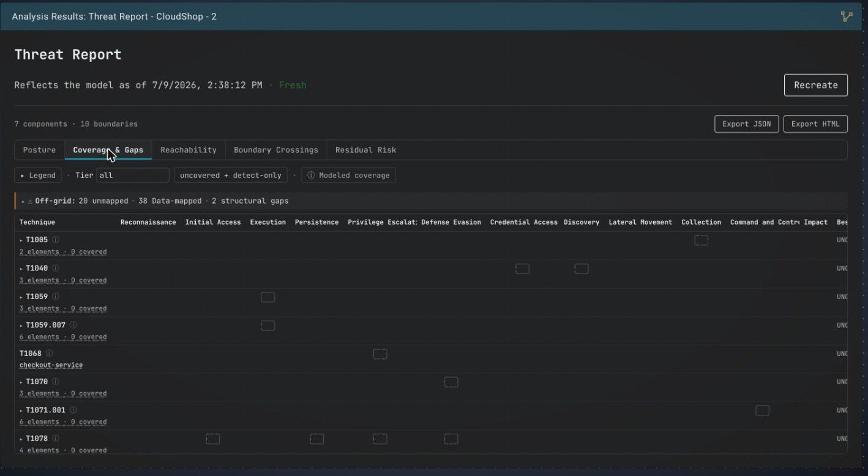Select T1059 Execution coverage cell

[x=268, y=297]
